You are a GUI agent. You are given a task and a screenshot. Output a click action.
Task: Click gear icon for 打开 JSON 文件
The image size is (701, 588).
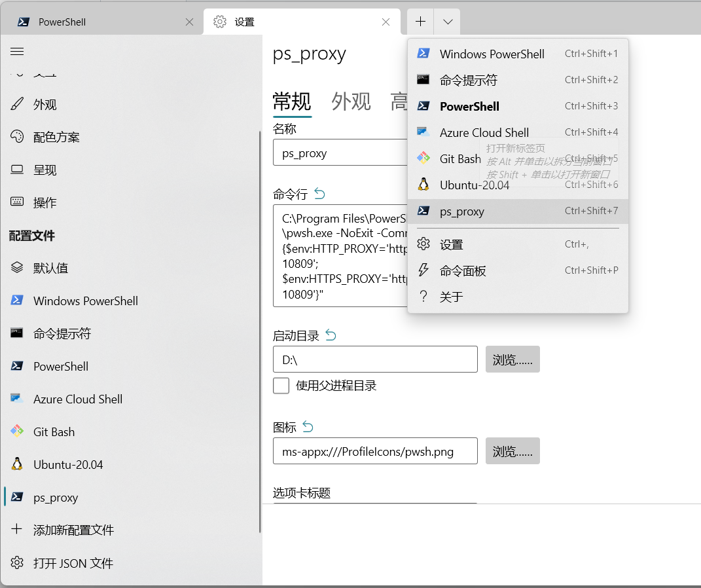17,562
